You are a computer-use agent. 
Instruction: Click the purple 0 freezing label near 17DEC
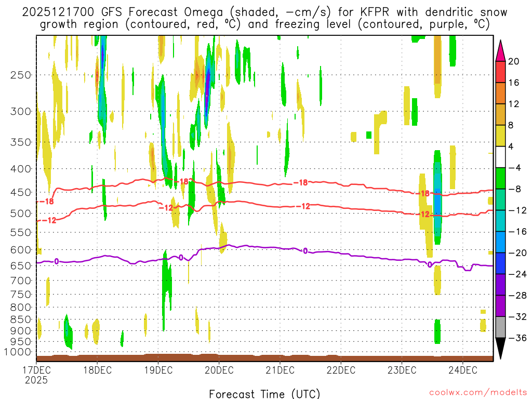(56, 261)
